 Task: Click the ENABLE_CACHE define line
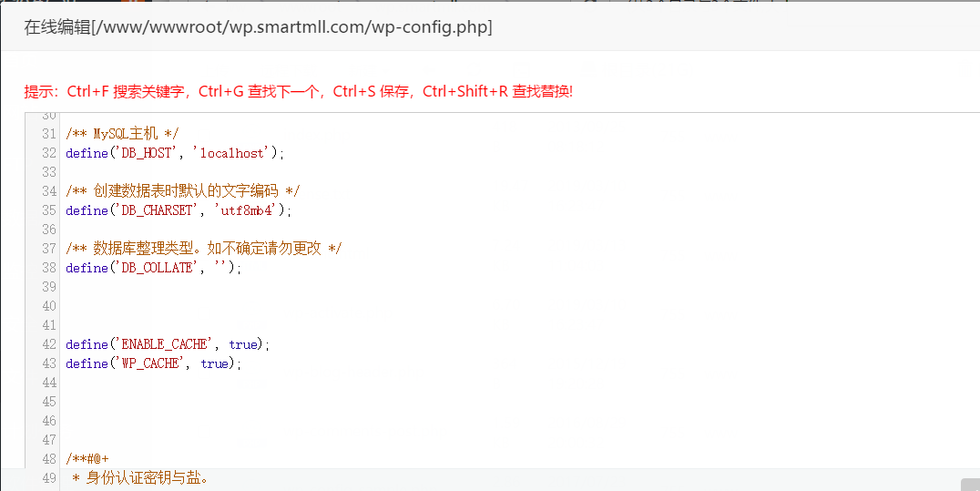168,344
